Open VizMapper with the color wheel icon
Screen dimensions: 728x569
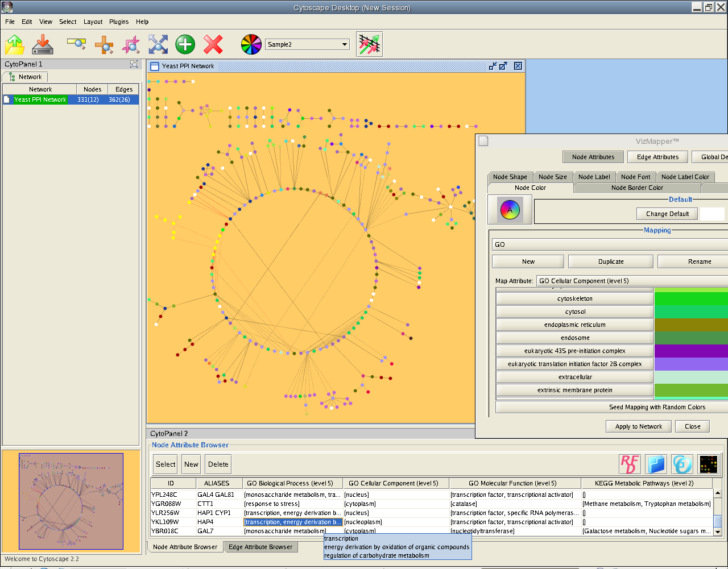(x=251, y=44)
